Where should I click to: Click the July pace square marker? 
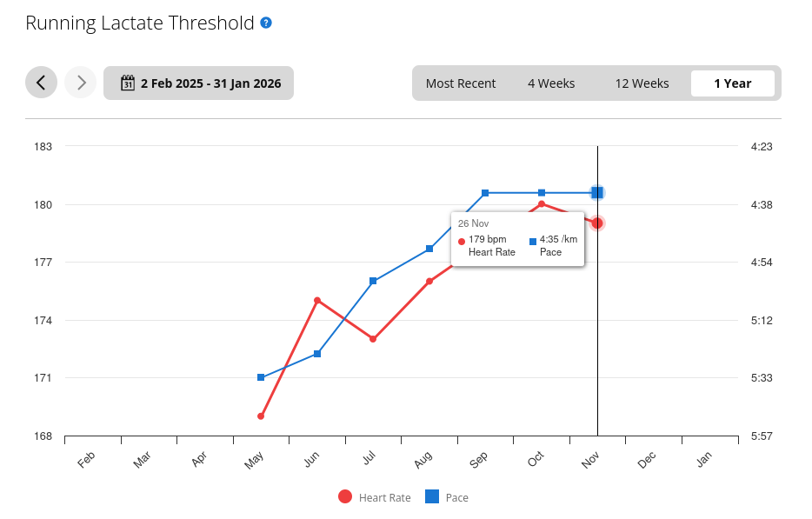373,281
